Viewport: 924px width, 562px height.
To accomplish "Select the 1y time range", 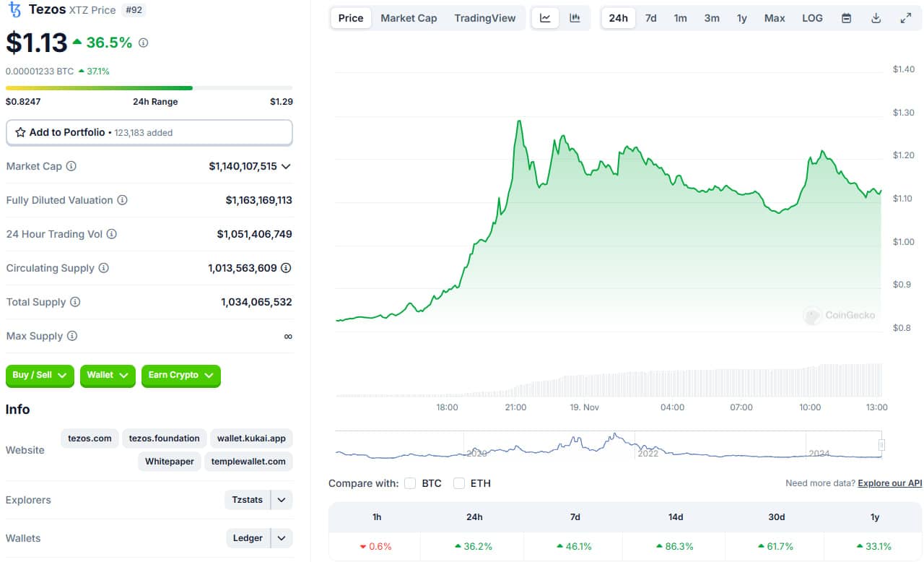I will pos(742,18).
